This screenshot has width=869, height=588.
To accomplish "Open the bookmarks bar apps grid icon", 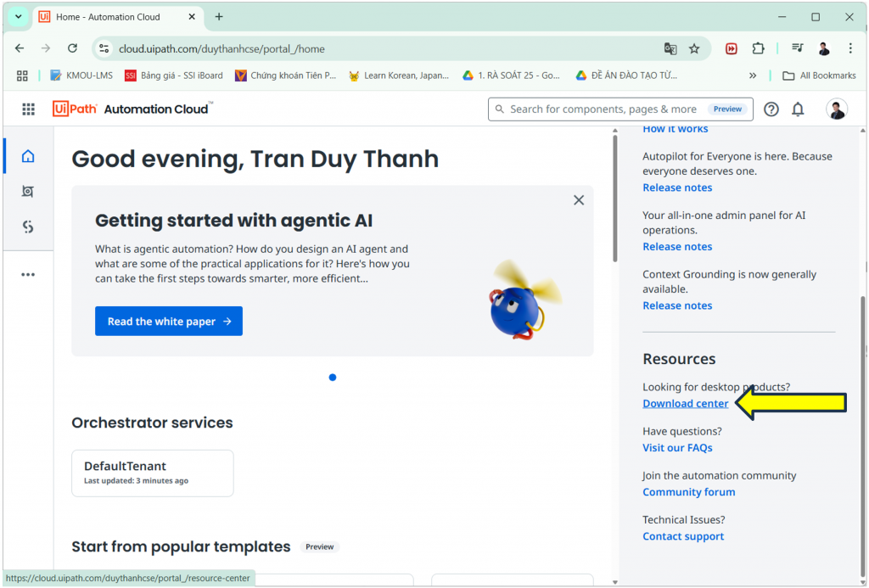I will (x=22, y=76).
